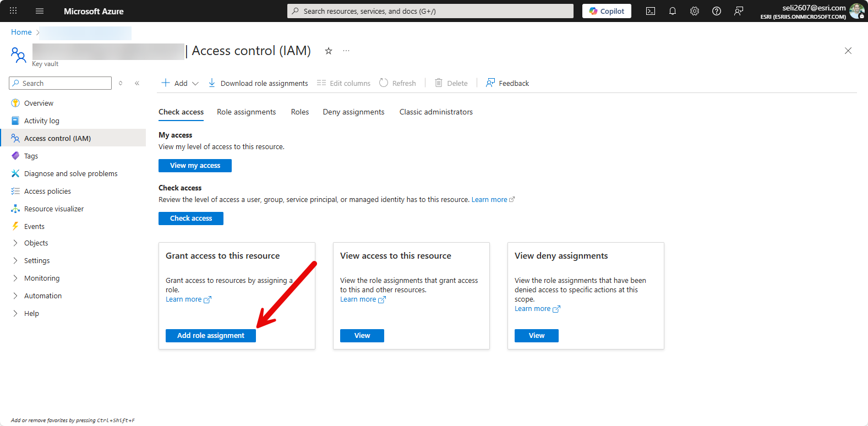The image size is (868, 426).
Task: Open Classic administrators tab
Action: [436, 112]
